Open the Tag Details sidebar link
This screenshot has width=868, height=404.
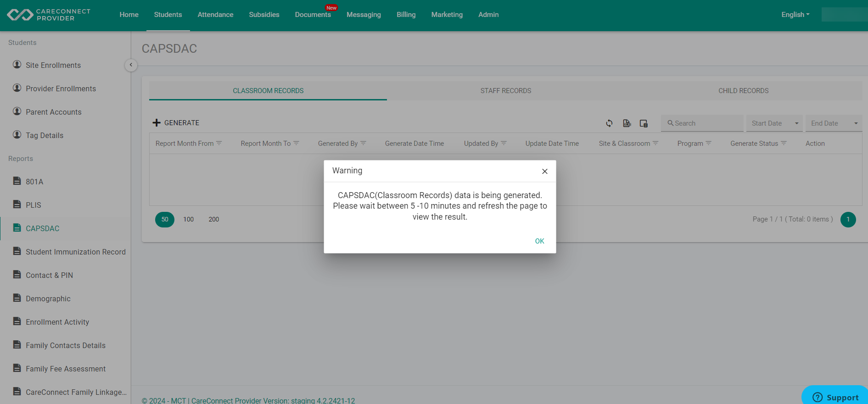click(x=45, y=135)
